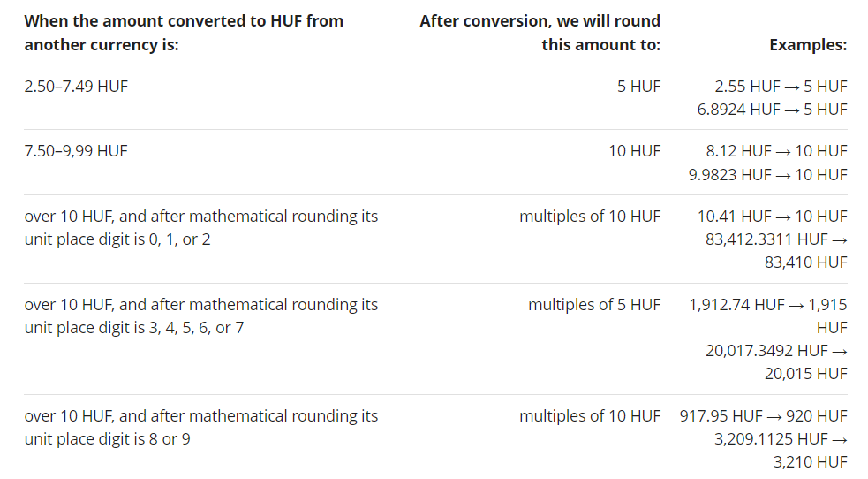Image resolution: width=868 pixels, height=479 pixels.
Task: Click the '10 HUF' rounding value
Action: tap(634, 151)
